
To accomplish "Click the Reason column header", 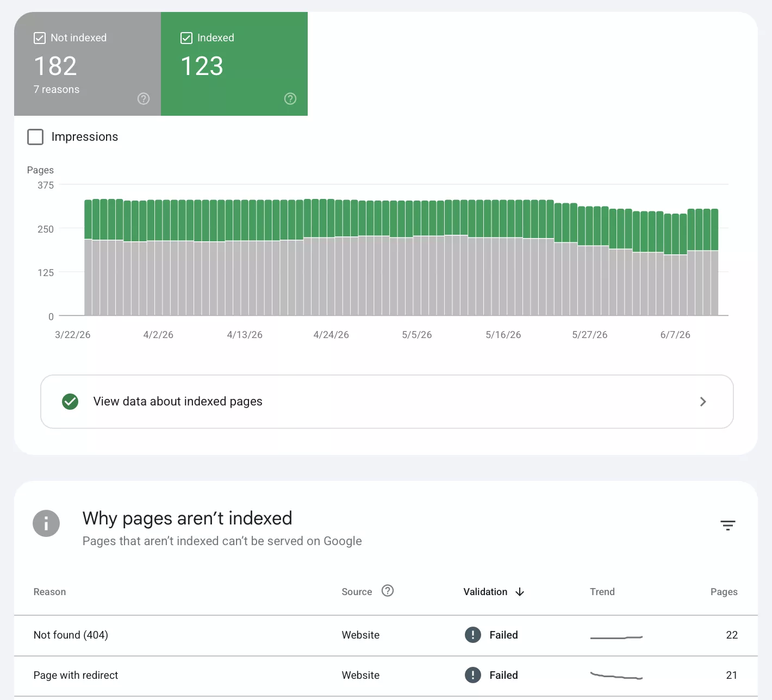I will [x=49, y=592].
